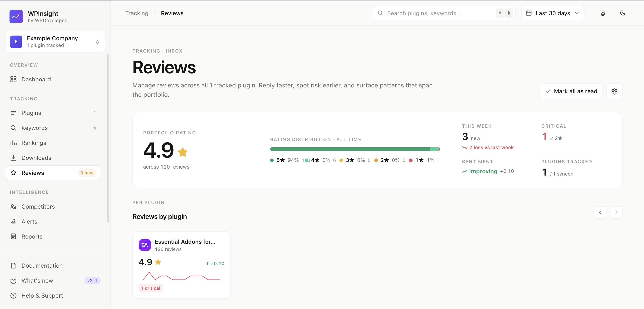
Task: Click the rating distribution green bar
Action: tap(350, 149)
